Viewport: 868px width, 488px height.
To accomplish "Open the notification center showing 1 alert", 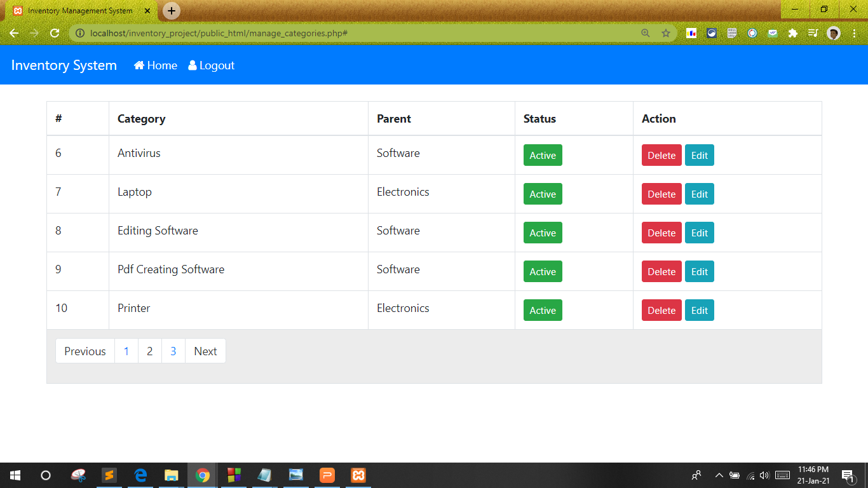I will (848, 475).
